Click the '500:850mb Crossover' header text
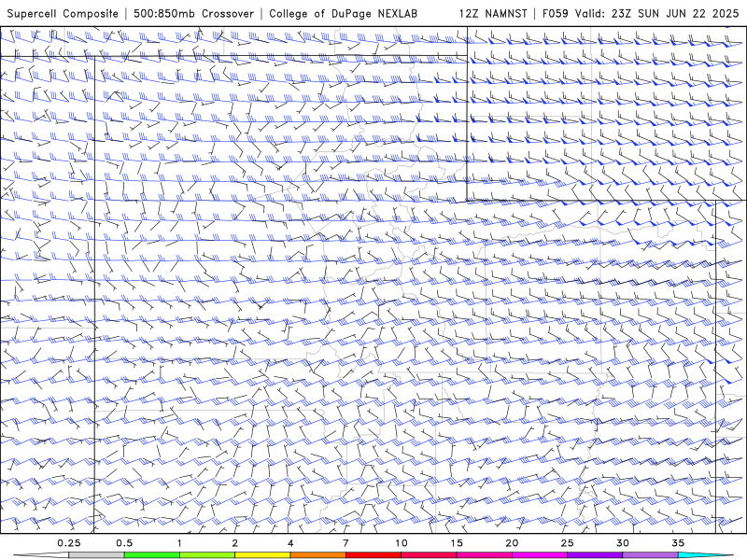The width and height of the screenshot is (747, 560). click(193, 13)
